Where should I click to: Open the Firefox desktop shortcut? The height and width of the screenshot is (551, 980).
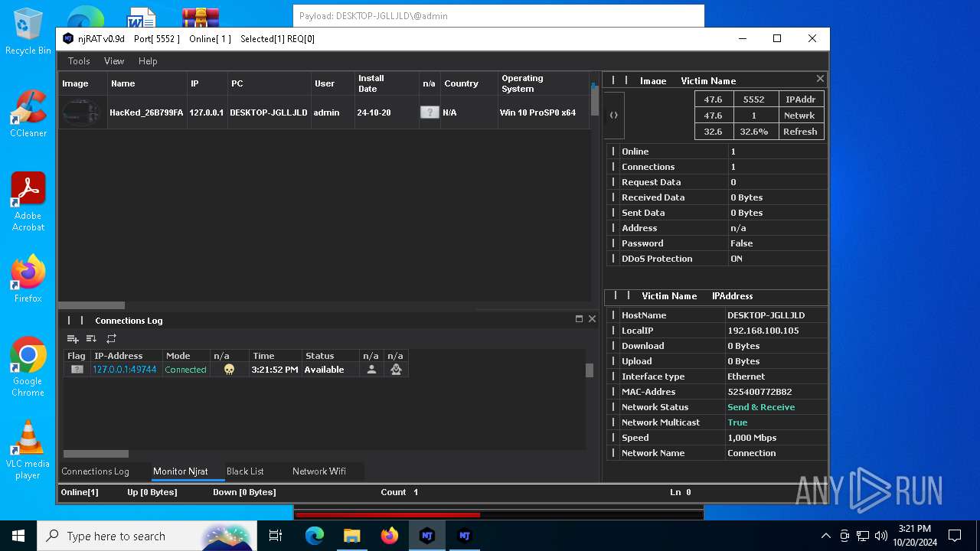point(28,279)
